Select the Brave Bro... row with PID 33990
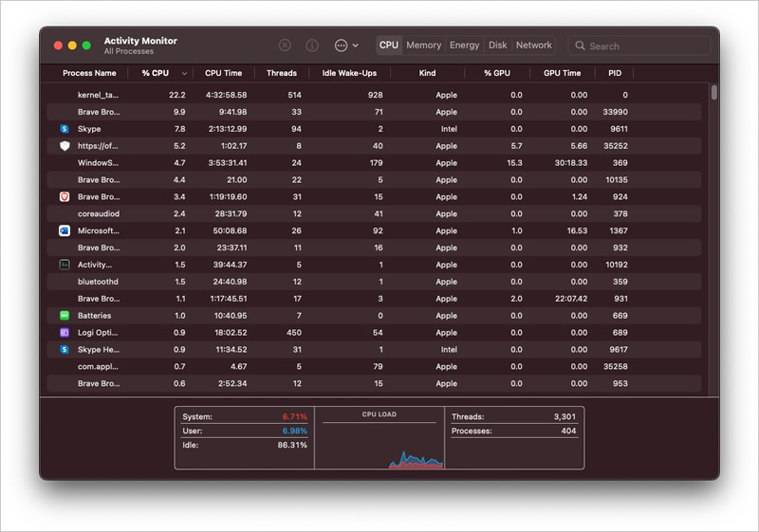The height and width of the screenshot is (532, 759). coord(374,112)
